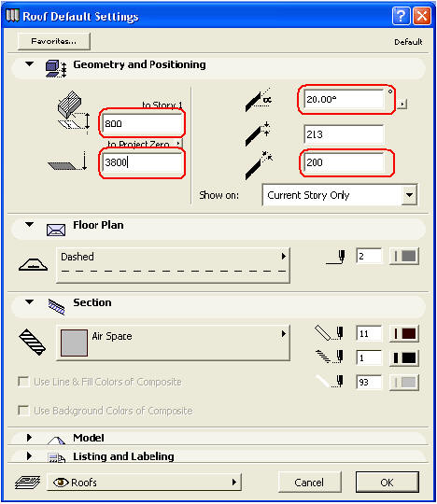The image size is (437, 504).
Task: Click the Geometry and Positioning panel icon
Action: [x=56, y=68]
